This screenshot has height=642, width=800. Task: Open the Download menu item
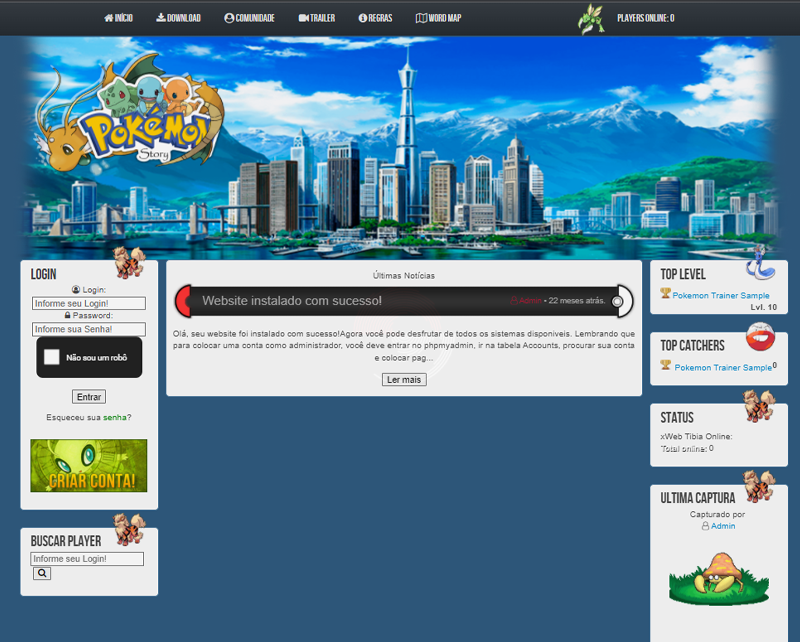[x=179, y=18]
